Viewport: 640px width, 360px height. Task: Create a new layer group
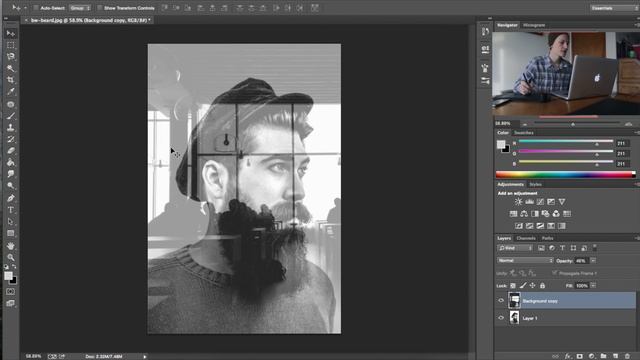click(603, 356)
